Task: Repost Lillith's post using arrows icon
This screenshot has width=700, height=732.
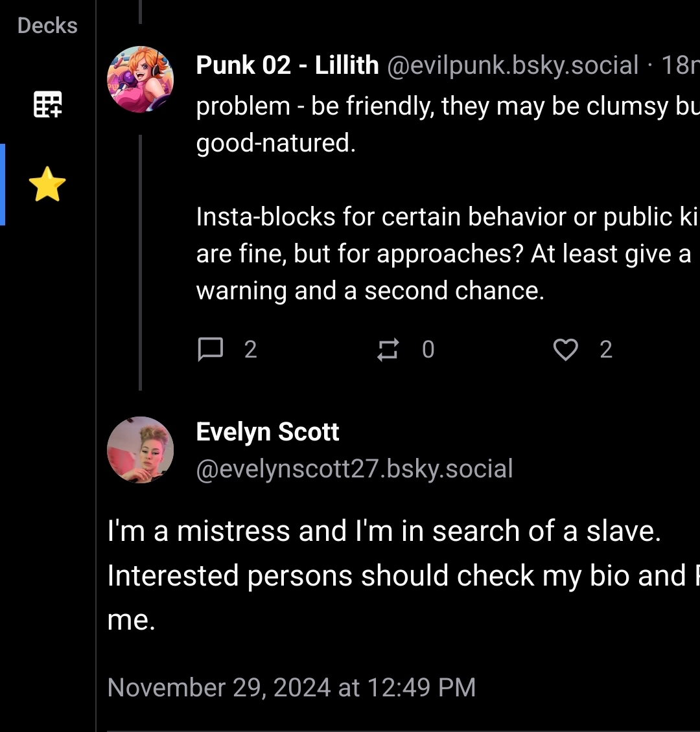Action: coord(388,350)
